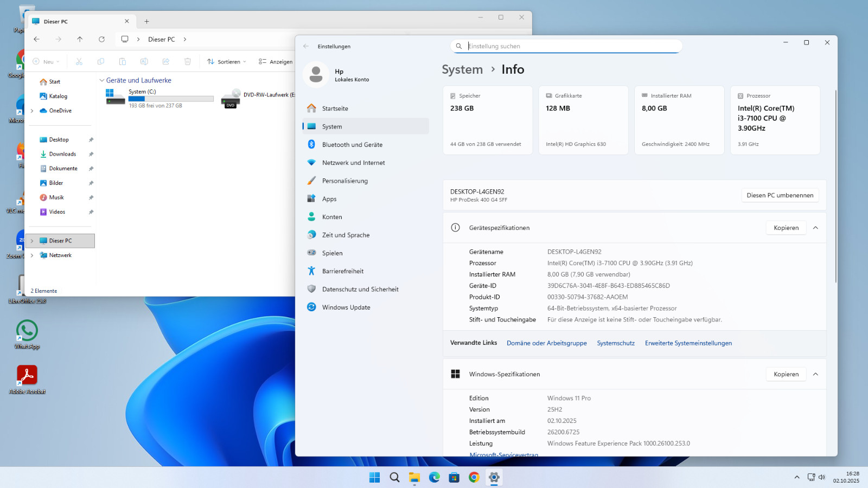Image resolution: width=868 pixels, height=488 pixels.
Task: Go to Windows Update section
Action: 346,307
